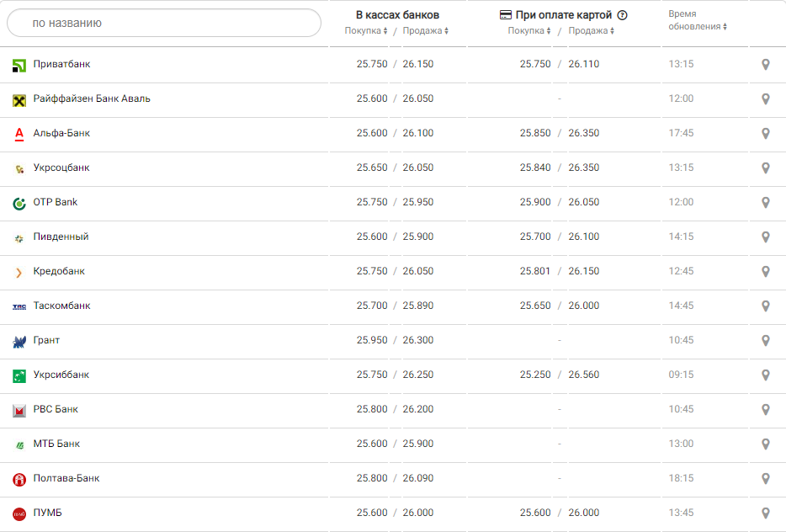Open the Укрсоцбанк bank link
Screen dimensions: 786x532
pyautogui.click(x=61, y=168)
